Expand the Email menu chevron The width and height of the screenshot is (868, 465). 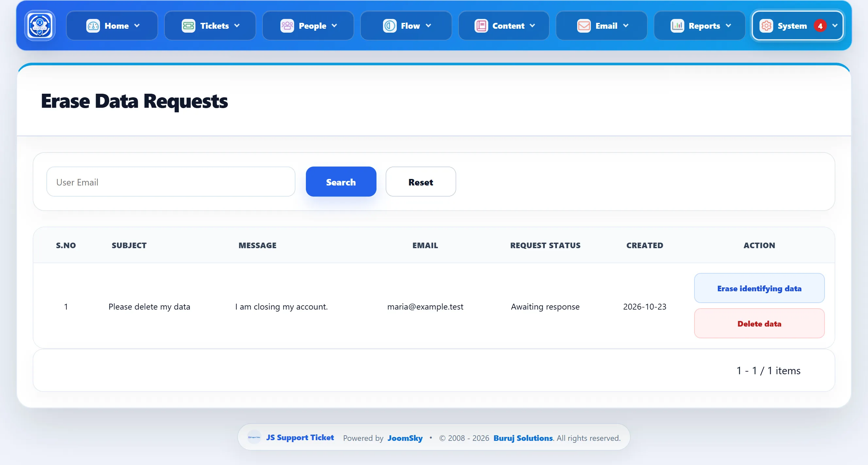626,25
